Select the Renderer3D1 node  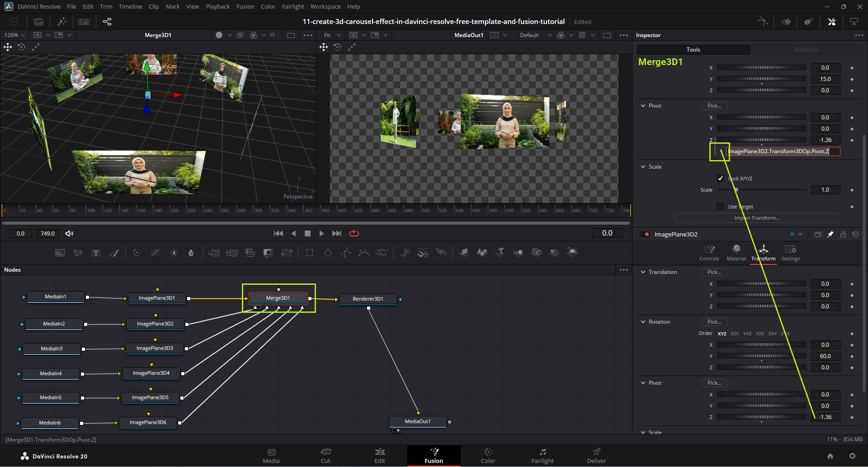pyautogui.click(x=368, y=299)
